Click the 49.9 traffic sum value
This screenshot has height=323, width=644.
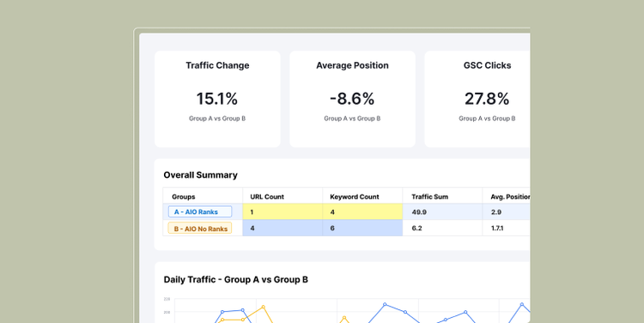pos(419,212)
